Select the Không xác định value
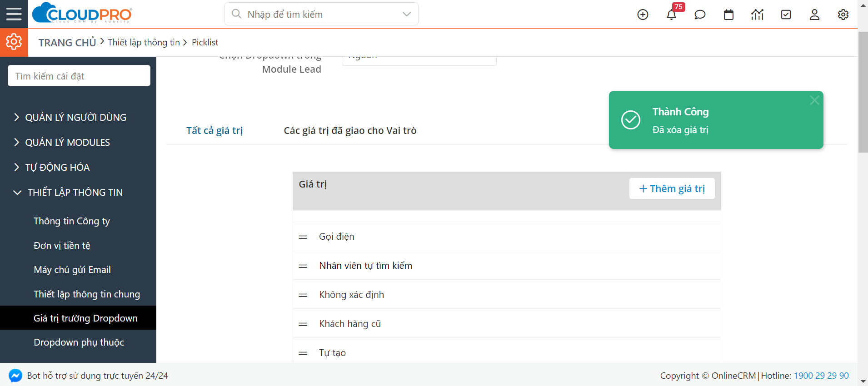868x386 pixels. pos(351,295)
